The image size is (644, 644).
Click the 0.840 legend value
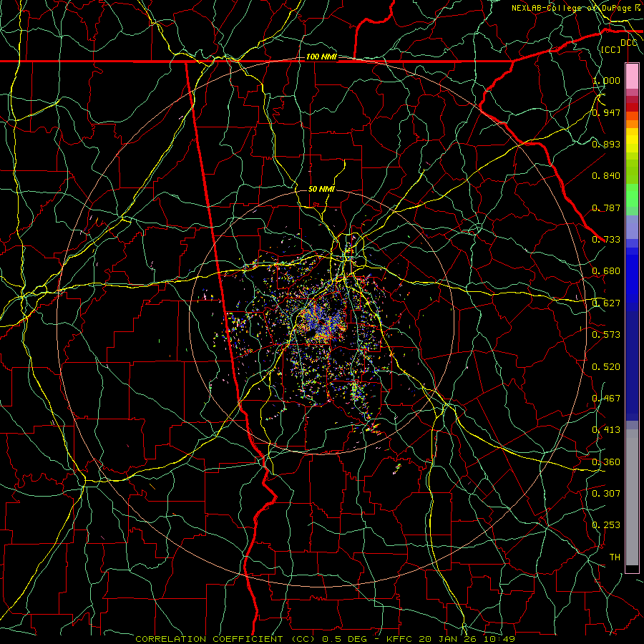point(606,176)
